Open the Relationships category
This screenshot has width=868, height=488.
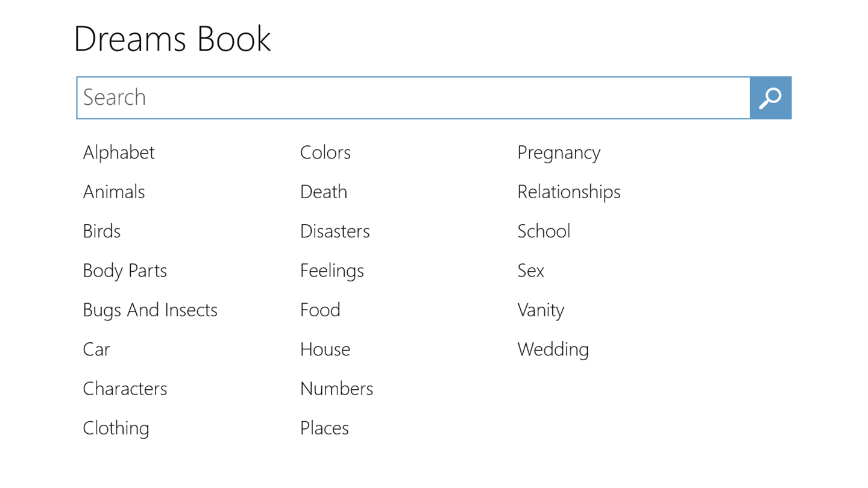coord(569,192)
